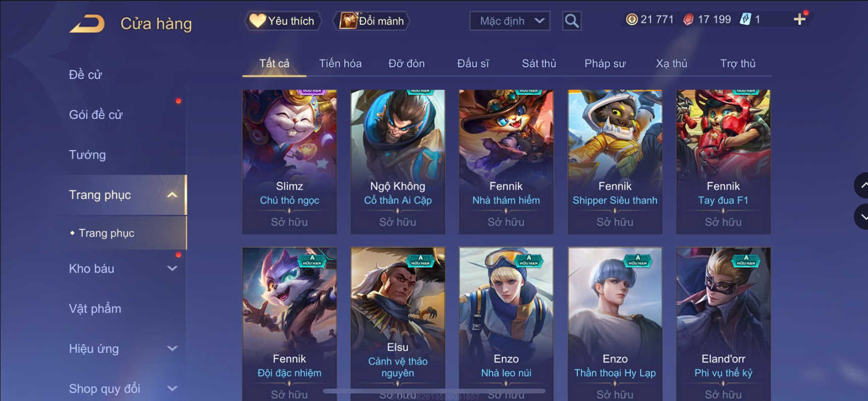Click the down arrow page button
Viewport: 868px width, 401px height.
(x=861, y=217)
